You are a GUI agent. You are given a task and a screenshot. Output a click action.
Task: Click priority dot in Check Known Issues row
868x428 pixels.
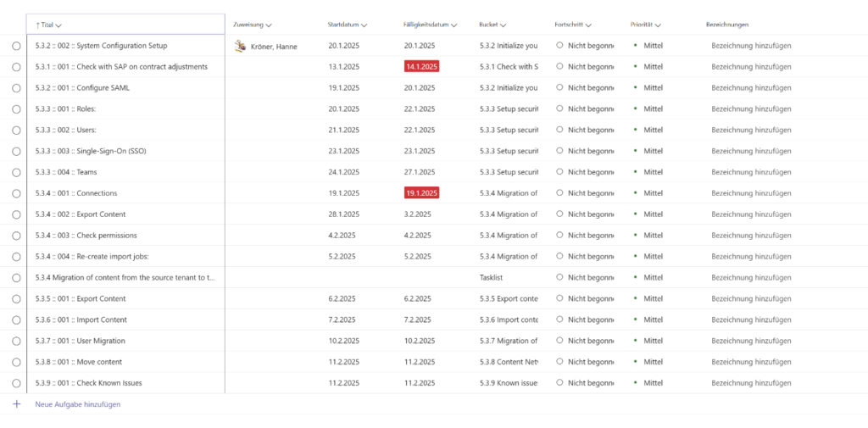tap(635, 383)
